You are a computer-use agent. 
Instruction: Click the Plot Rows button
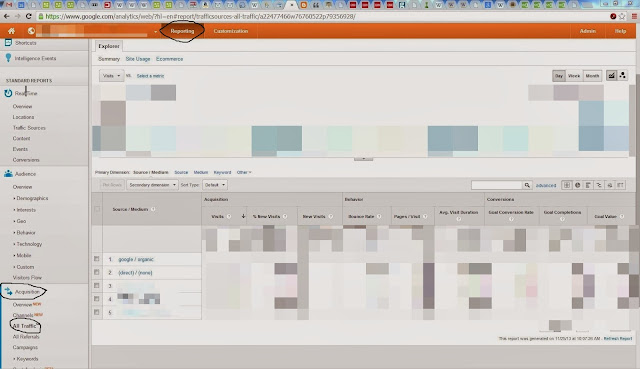pyautogui.click(x=112, y=185)
